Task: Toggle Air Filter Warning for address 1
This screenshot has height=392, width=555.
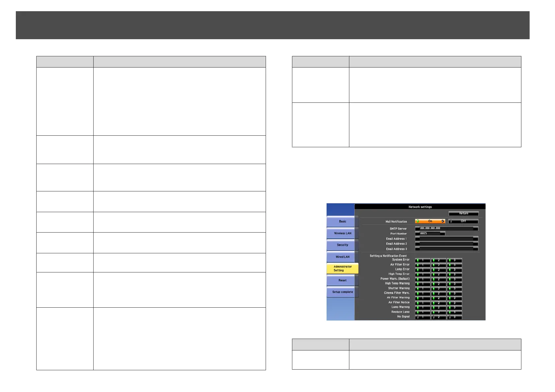Action: pyautogui.click(x=423, y=298)
